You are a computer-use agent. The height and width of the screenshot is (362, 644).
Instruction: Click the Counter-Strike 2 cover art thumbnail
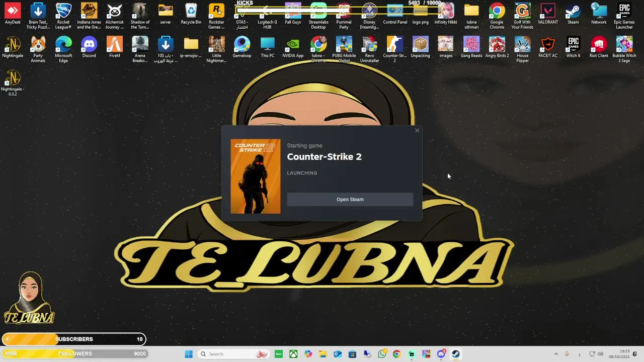256,176
